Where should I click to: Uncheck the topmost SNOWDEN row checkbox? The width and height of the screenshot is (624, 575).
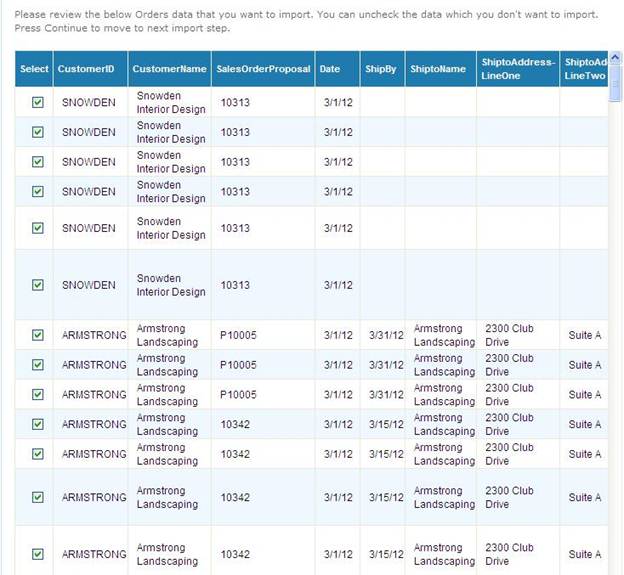click(38, 102)
